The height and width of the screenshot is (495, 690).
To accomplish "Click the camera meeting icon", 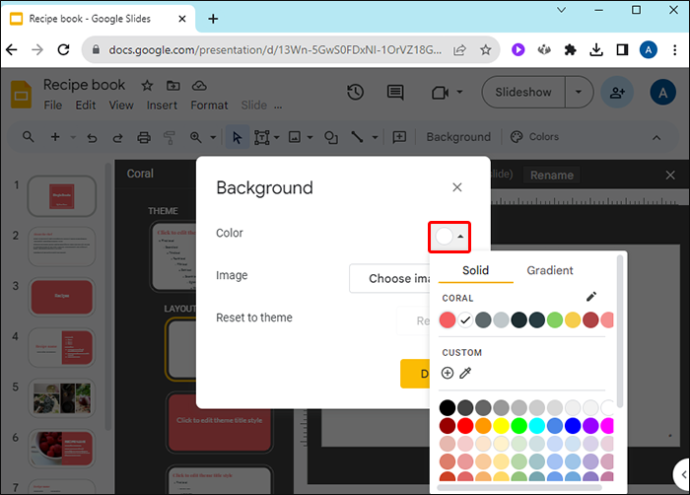I will click(x=440, y=92).
